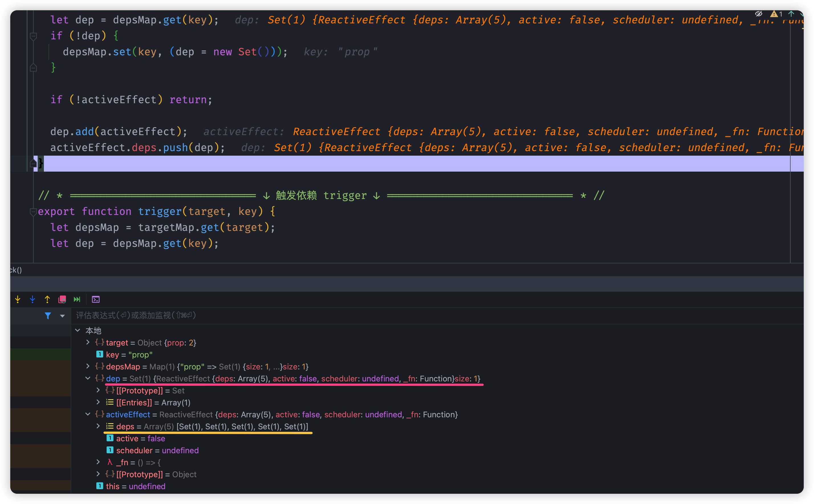
Task: Select scheduler = undefined variable
Action: tap(157, 451)
